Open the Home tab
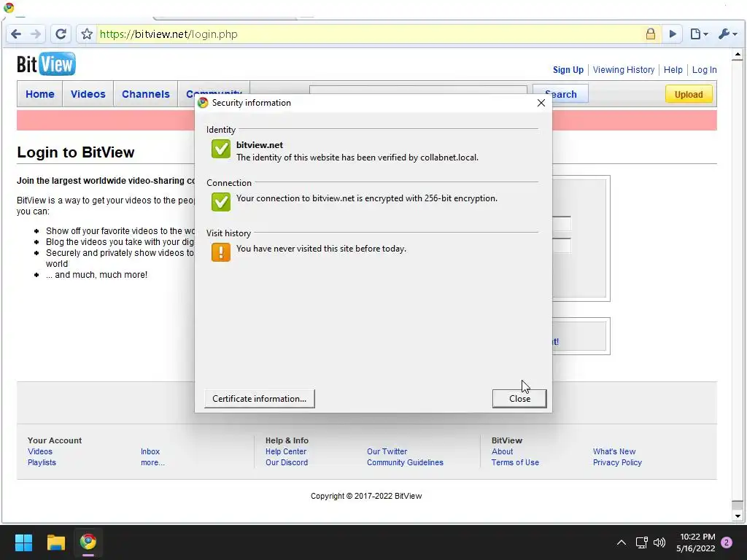The height and width of the screenshot is (560, 747). 40,94
